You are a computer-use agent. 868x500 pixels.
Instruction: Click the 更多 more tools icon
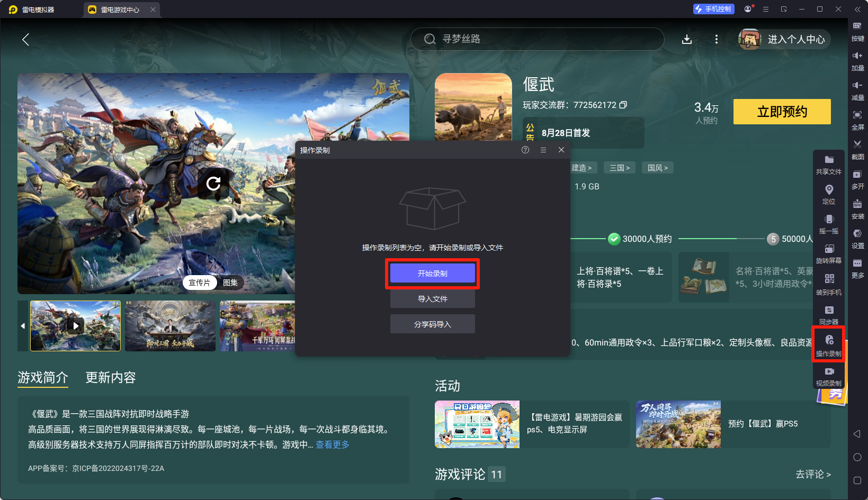point(857,268)
